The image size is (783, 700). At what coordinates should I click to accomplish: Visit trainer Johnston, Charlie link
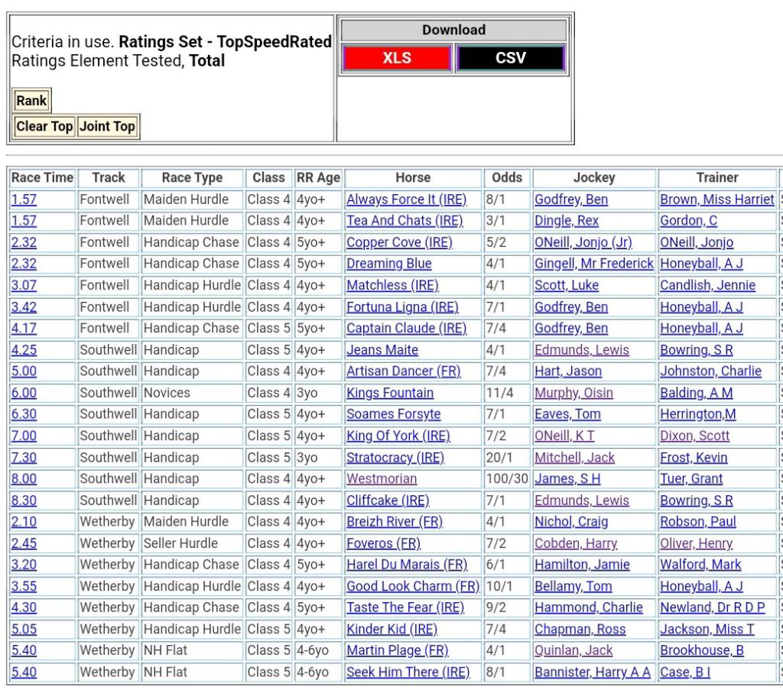coord(710,371)
